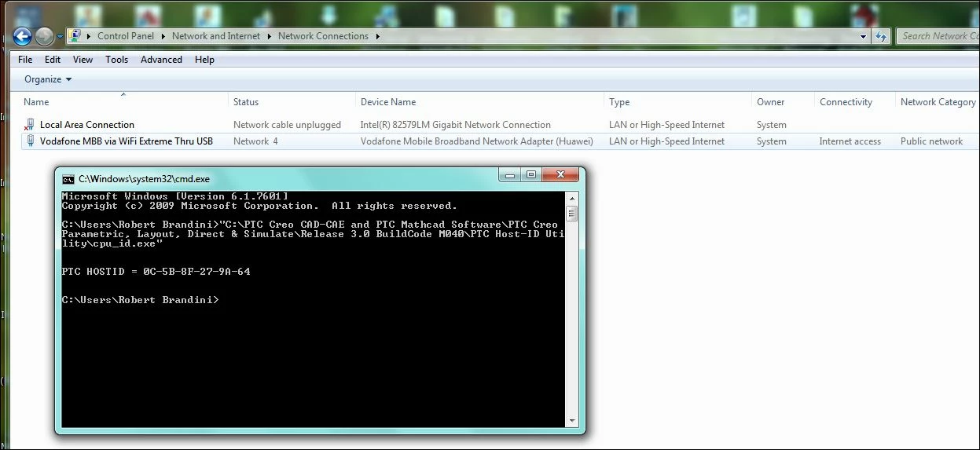Open the Help menu
Viewport: 980px width, 450px height.
pos(204,60)
